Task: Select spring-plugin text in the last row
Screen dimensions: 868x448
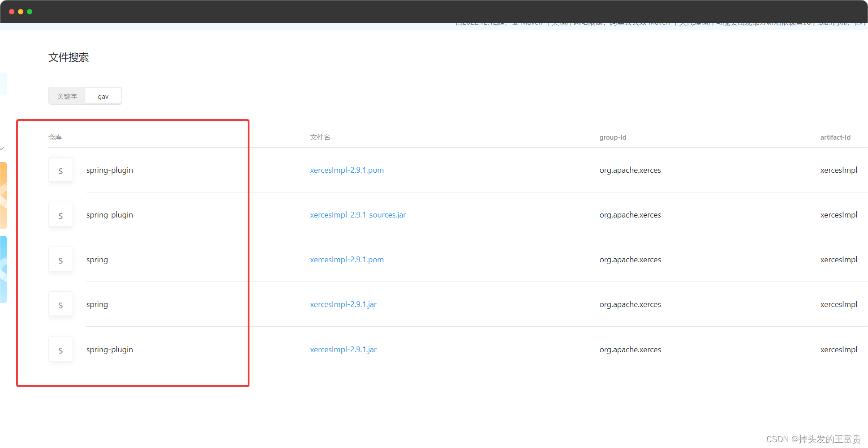Action: click(110, 350)
